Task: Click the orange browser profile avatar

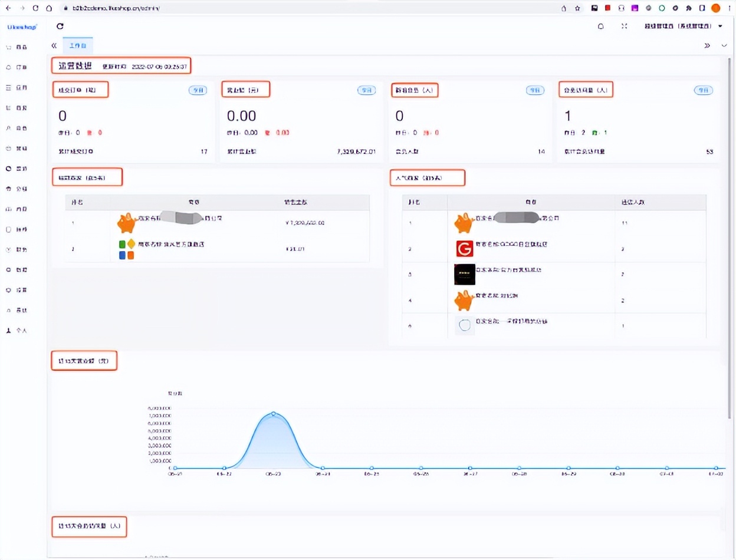Action: click(x=716, y=8)
